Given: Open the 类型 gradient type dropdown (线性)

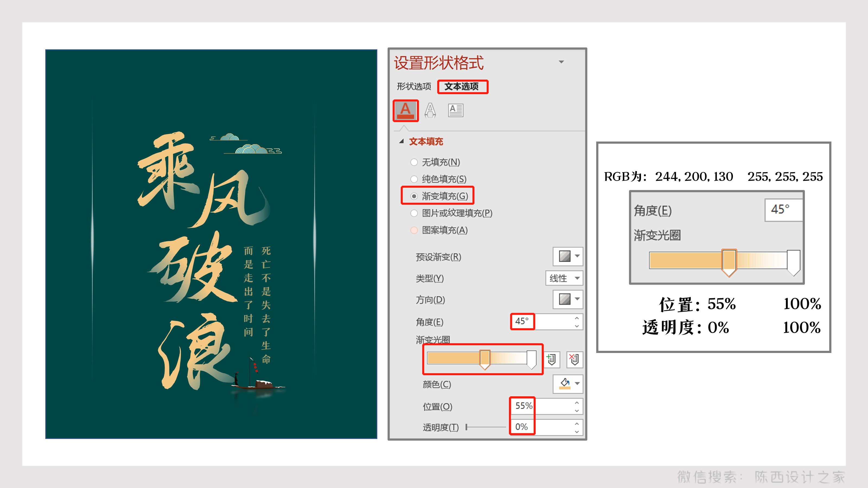Looking at the screenshot, I should pos(564,278).
